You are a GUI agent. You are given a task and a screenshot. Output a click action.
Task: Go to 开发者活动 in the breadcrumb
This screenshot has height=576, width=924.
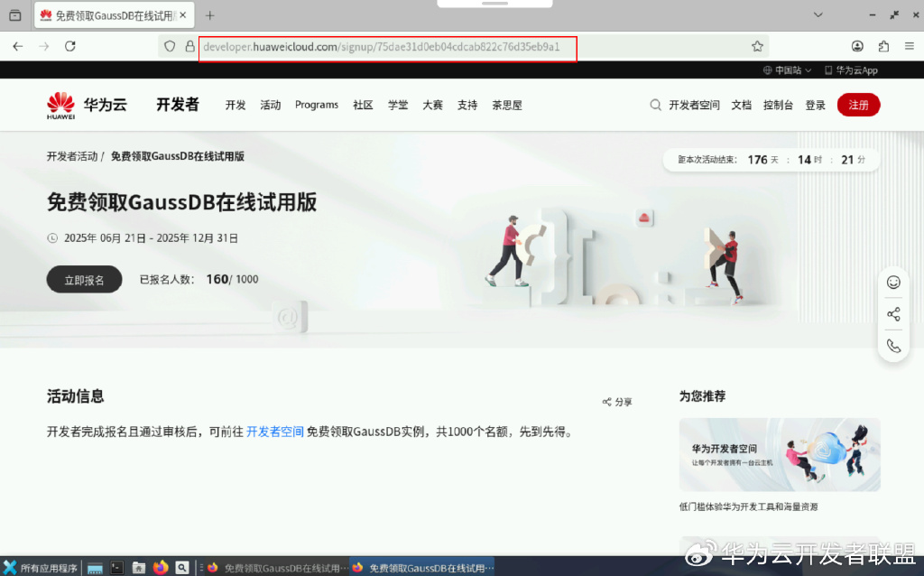tap(72, 156)
